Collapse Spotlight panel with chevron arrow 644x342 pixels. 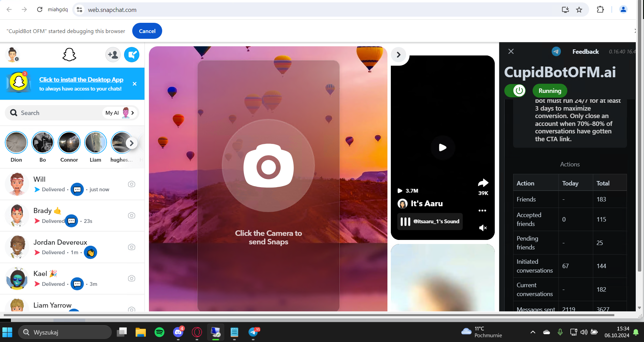(398, 54)
